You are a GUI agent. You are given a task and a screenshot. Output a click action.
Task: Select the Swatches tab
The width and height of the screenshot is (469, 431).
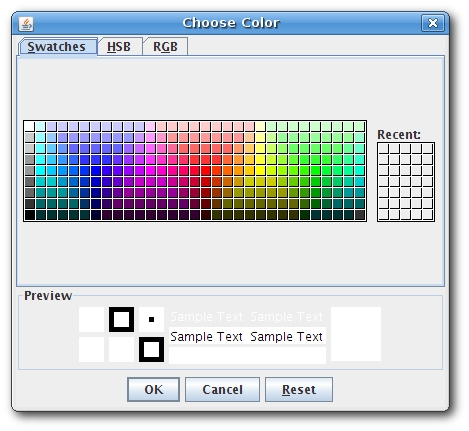57,47
